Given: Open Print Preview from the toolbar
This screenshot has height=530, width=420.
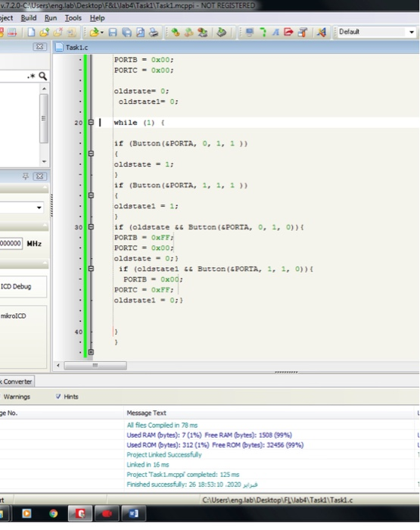Looking at the screenshot, I should 140,32.
